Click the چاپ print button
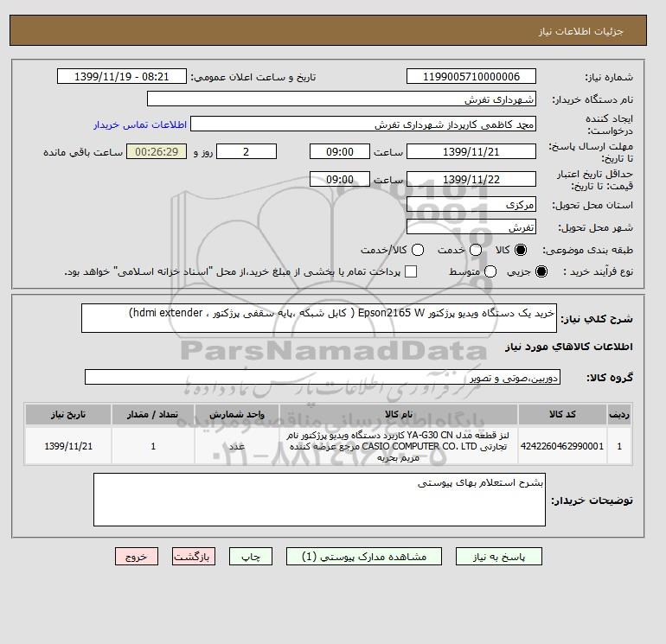Image resolution: width=666 pixels, height=644 pixels. 251,556
